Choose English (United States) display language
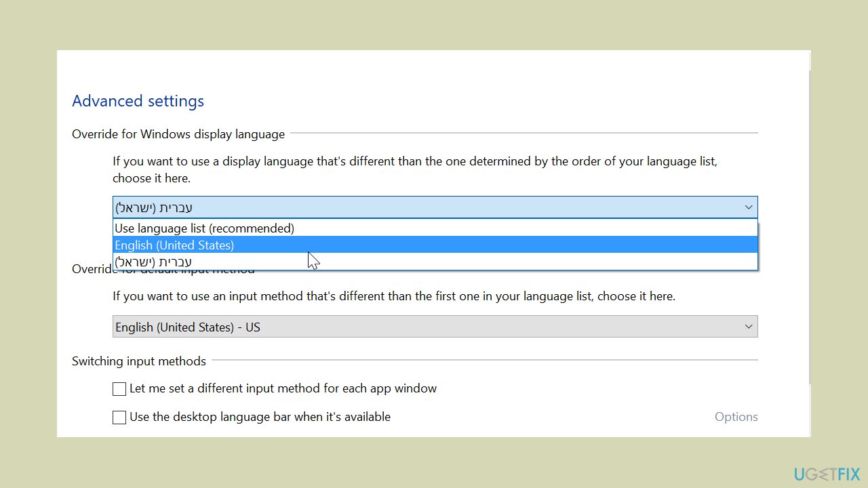Screen dimensions: 868x488 click(435, 245)
